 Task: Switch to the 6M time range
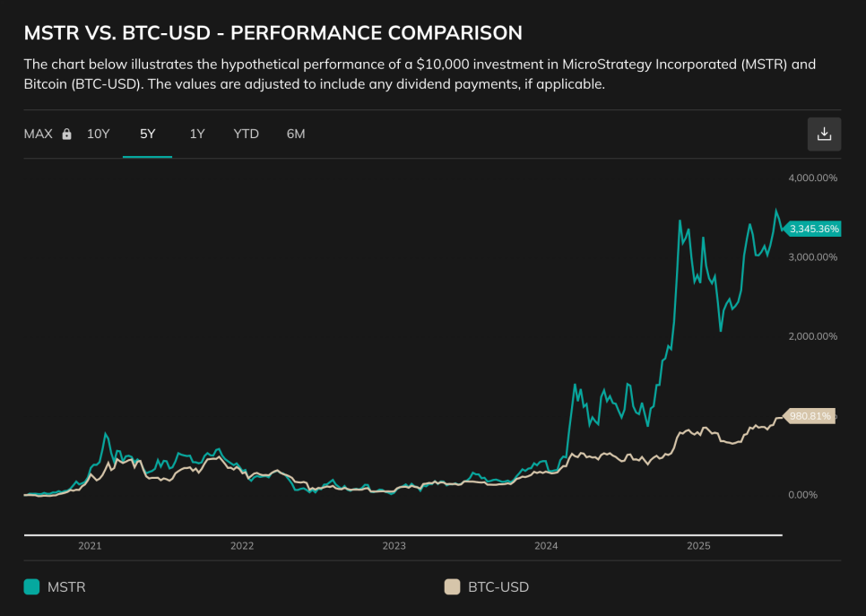click(296, 134)
